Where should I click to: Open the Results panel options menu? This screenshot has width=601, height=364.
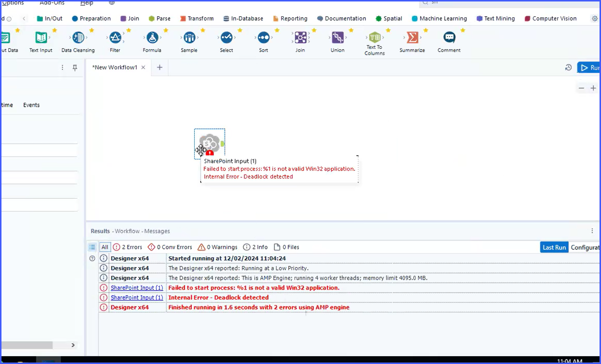(x=592, y=231)
